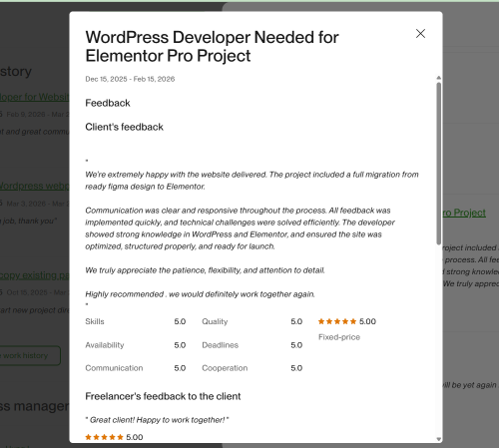Click the 'Availability' rating label

point(105,345)
